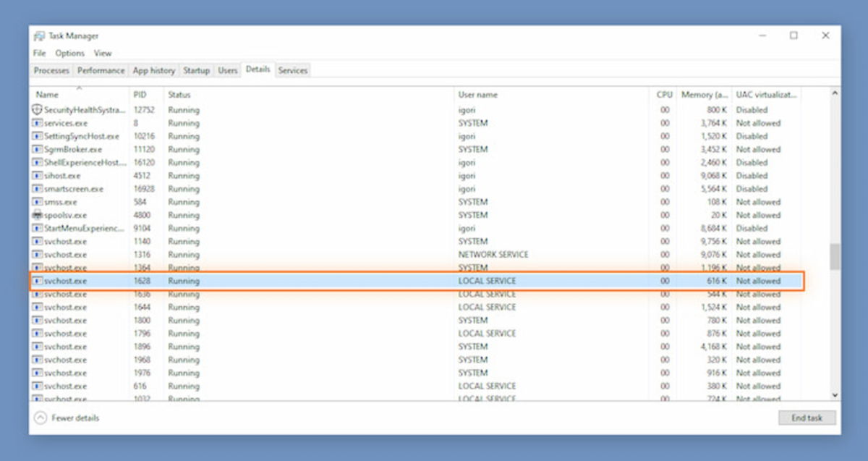The width and height of the screenshot is (868, 461).
Task: Click the SgrmBroker.exe process icon
Action: 38,149
